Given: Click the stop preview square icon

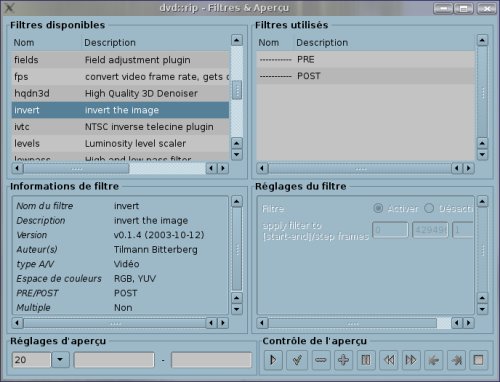Looking at the screenshot, I should (479, 360).
